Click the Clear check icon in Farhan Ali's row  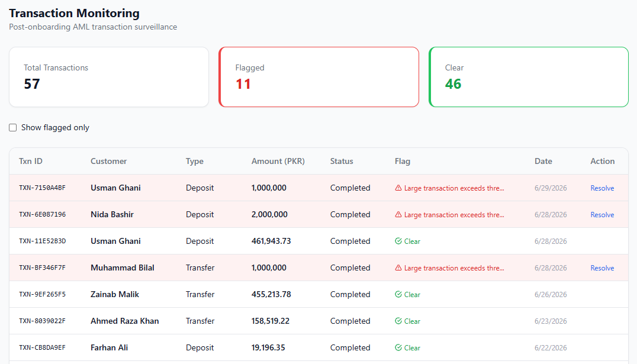click(x=398, y=347)
